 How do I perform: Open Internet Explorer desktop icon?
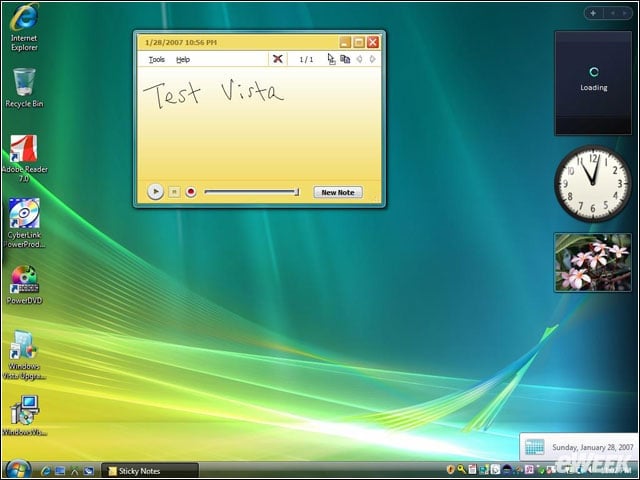24,27
